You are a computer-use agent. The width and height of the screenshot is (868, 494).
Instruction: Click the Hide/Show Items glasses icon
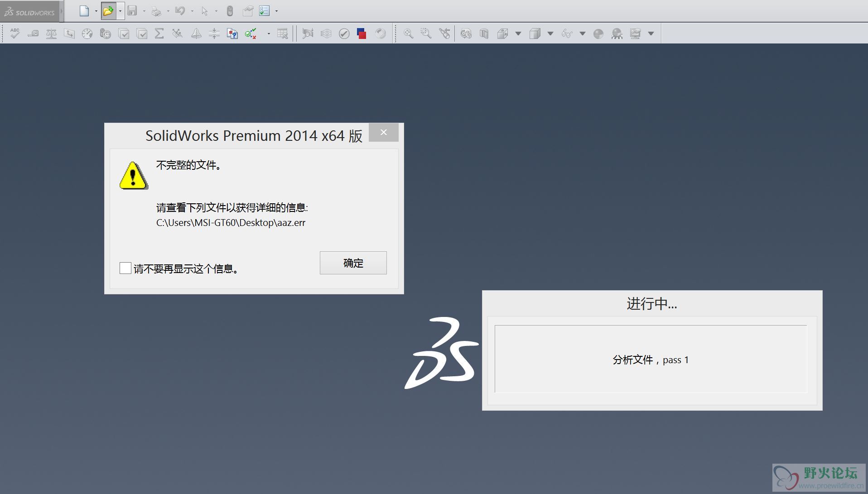coord(567,34)
